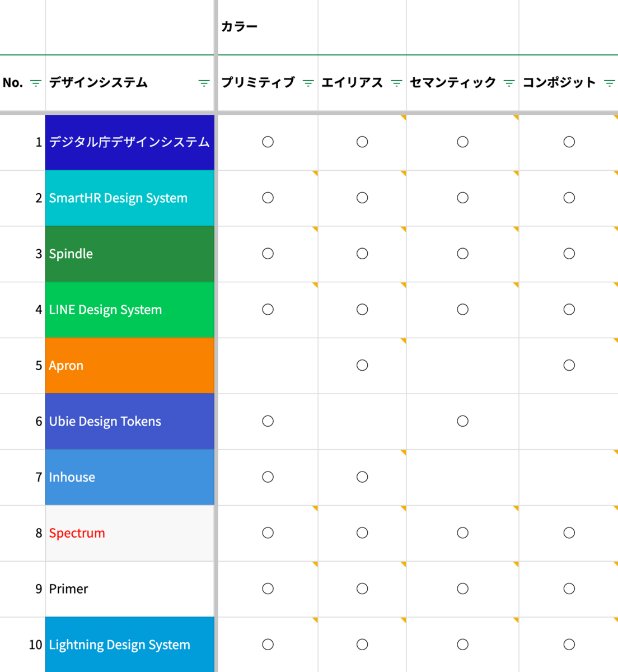This screenshot has width=618, height=672.
Task: Click the プリミティブ circle in Inhouse row
Action: point(268,477)
